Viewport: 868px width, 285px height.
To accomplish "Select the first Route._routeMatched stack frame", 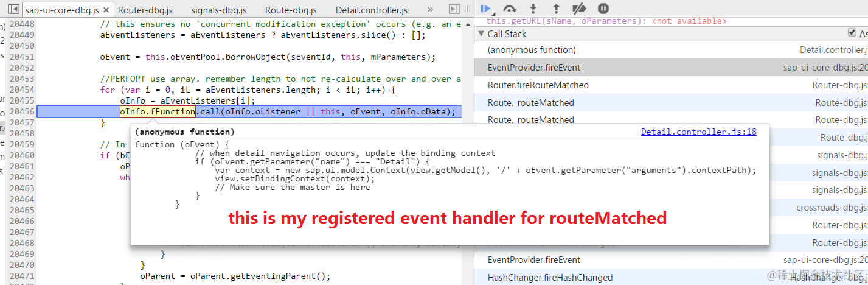I will click(x=671, y=102).
